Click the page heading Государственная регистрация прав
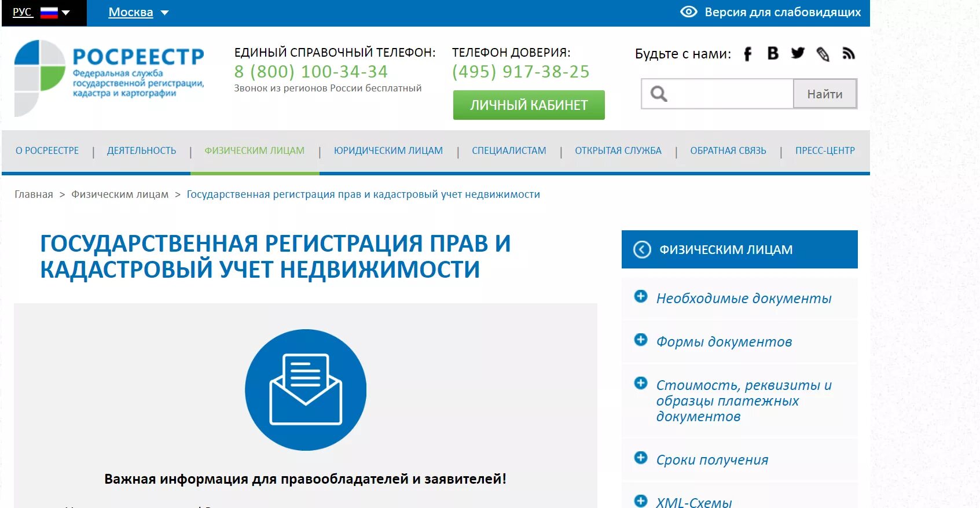 276,256
